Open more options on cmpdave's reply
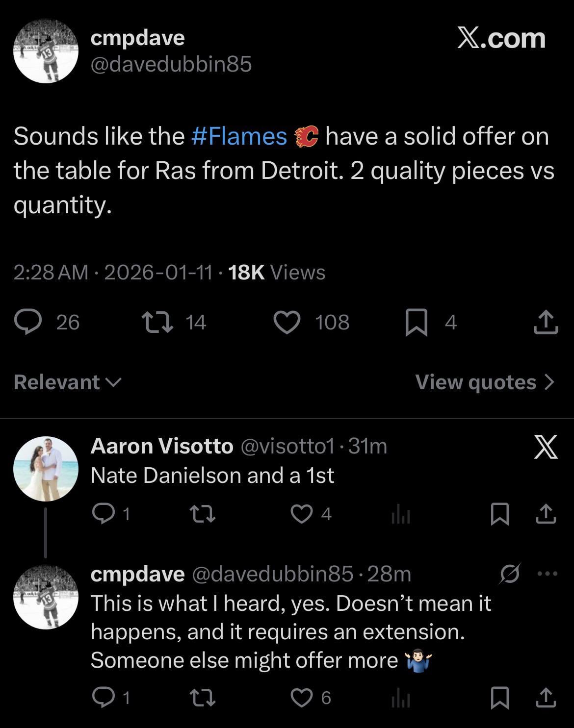This screenshot has width=574, height=728. tap(548, 574)
